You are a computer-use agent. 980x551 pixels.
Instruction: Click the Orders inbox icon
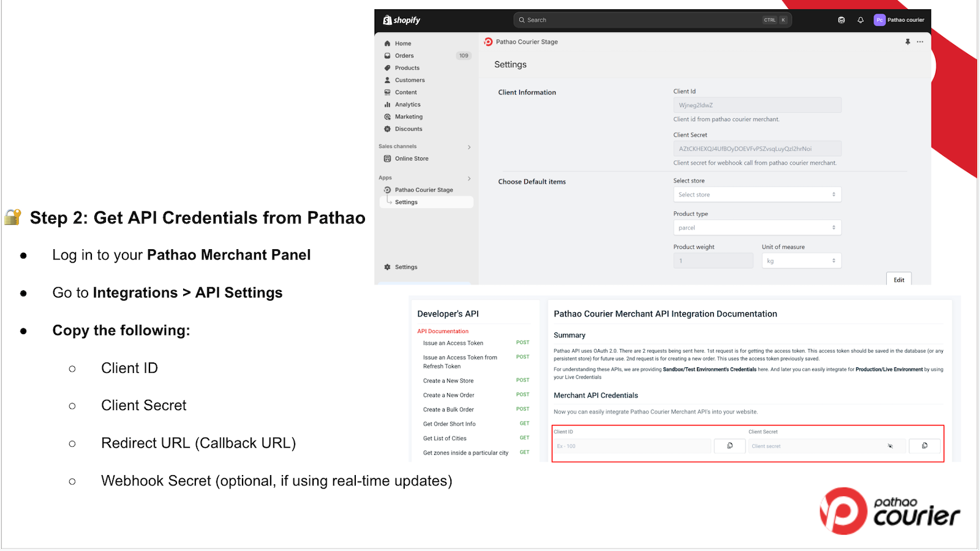(x=387, y=56)
